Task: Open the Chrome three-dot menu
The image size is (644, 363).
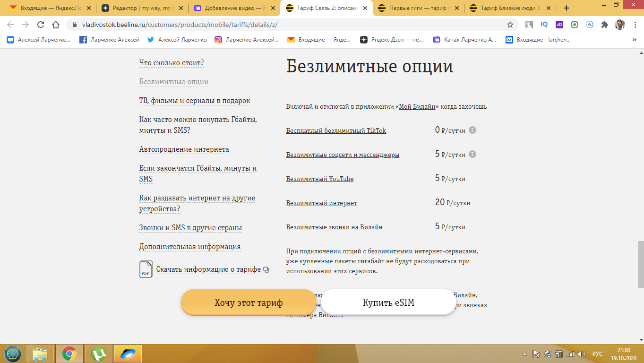Action: pyautogui.click(x=634, y=25)
